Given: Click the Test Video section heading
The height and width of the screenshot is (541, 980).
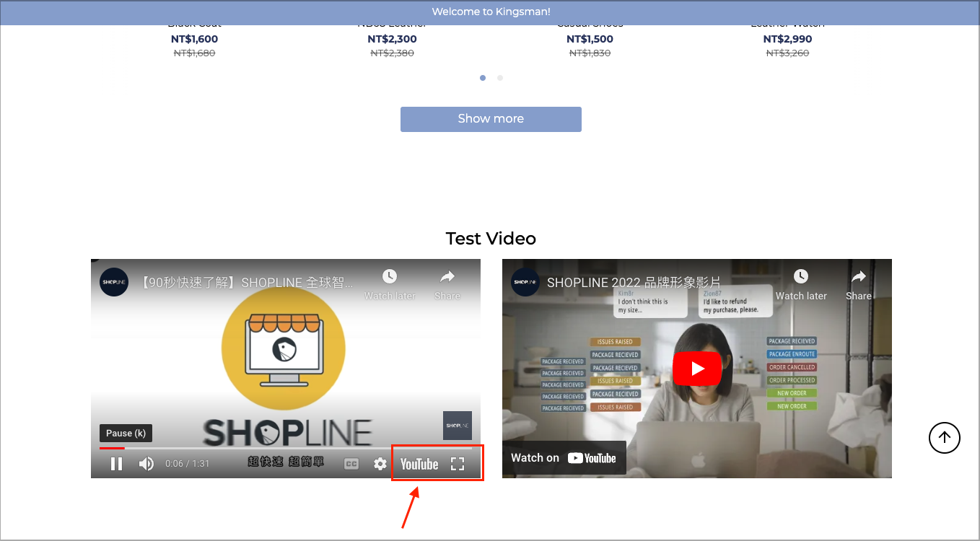Looking at the screenshot, I should pos(491,239).
